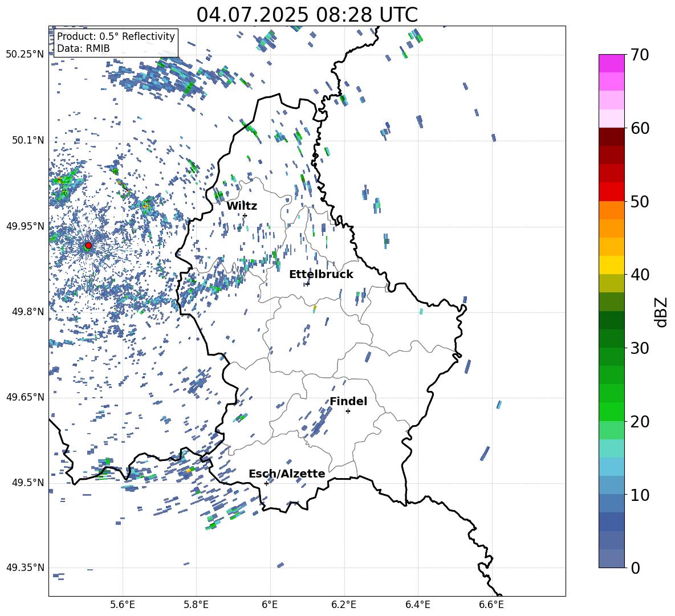The image size is (675, 616).
Task: Click the magenta top colorbar segment
Action: 611,63
